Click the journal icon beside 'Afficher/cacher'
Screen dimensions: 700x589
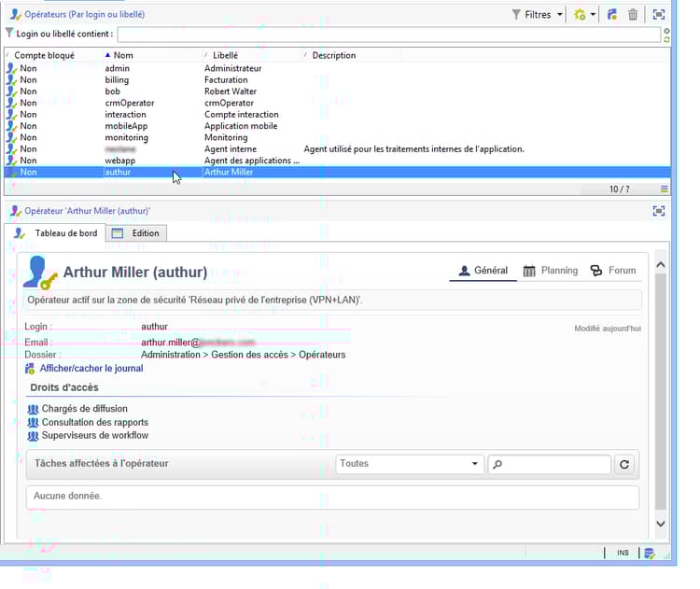click(x=30, y=369)
